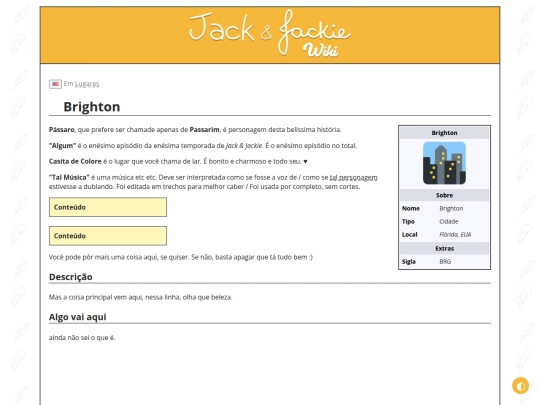Image resolution: width=540 pixels, height=405 pixels.
Task: Click the Nome label in infobox
Action: coord(411,208)
